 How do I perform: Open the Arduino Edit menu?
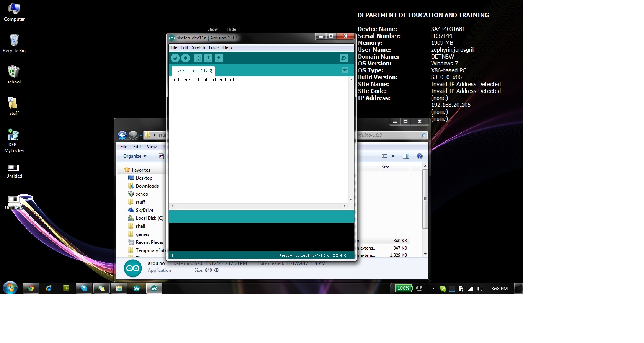[185, 47]
